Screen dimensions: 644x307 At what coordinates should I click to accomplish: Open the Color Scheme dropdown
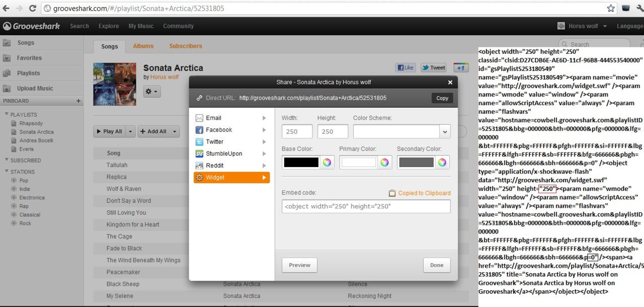(x=445, y=132)
